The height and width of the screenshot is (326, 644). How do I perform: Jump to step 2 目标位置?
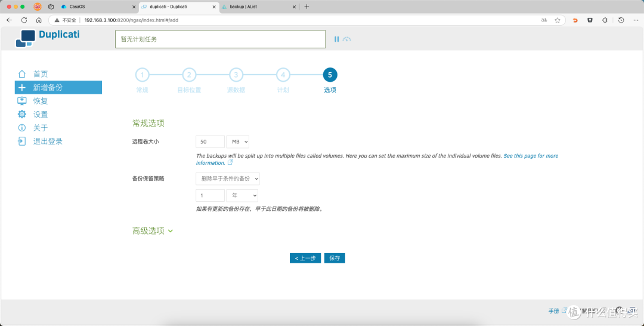pyautogui.click(x=189, y=75)
